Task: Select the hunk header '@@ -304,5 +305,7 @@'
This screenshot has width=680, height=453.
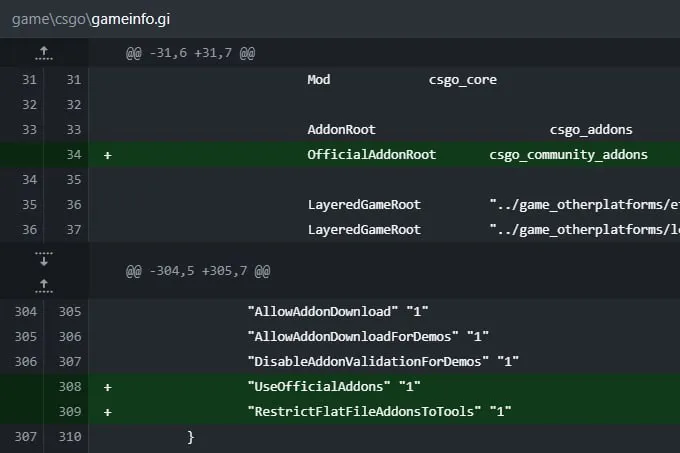Action: pos(198,271)
